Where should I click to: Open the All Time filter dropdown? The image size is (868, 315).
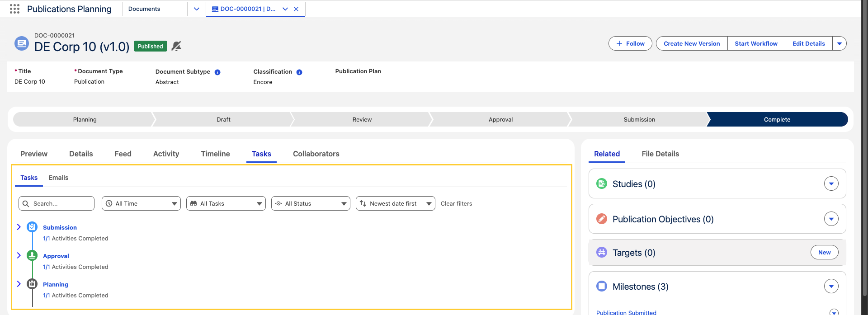[x=141, y=203]
